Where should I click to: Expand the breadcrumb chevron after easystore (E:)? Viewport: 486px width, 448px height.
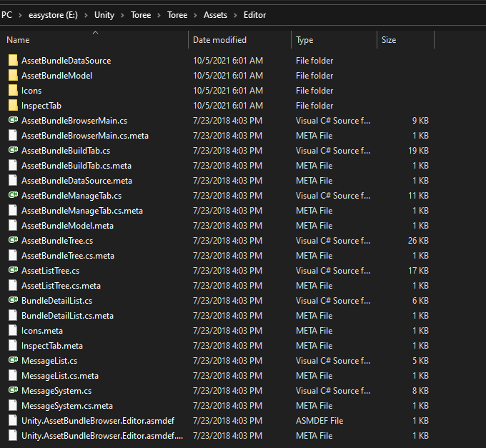coord(86,15)
